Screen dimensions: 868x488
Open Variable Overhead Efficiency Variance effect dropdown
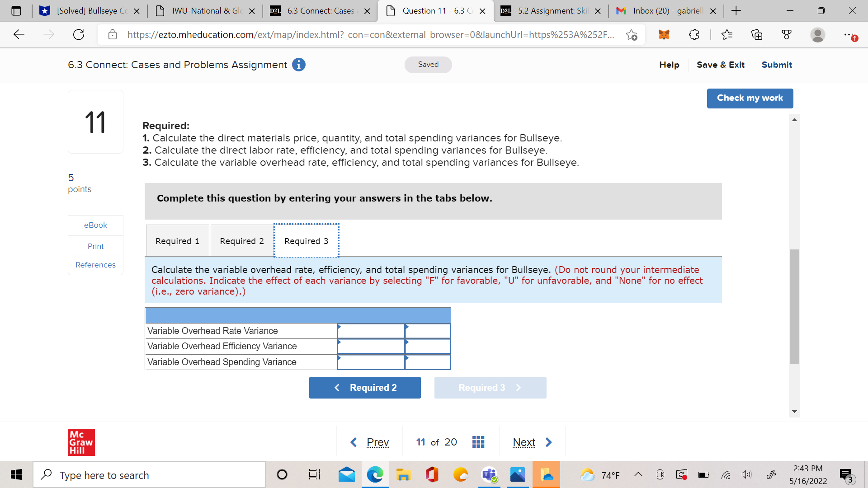coord(428,347)
